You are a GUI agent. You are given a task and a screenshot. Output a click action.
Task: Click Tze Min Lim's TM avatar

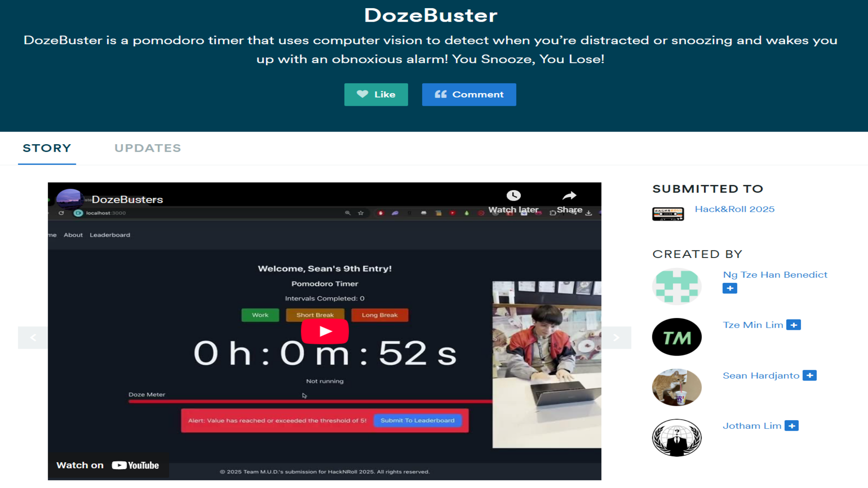pos(677,337)
